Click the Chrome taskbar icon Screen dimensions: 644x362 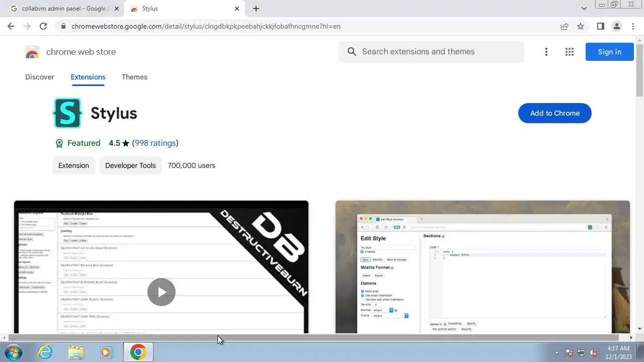[138, 352]
